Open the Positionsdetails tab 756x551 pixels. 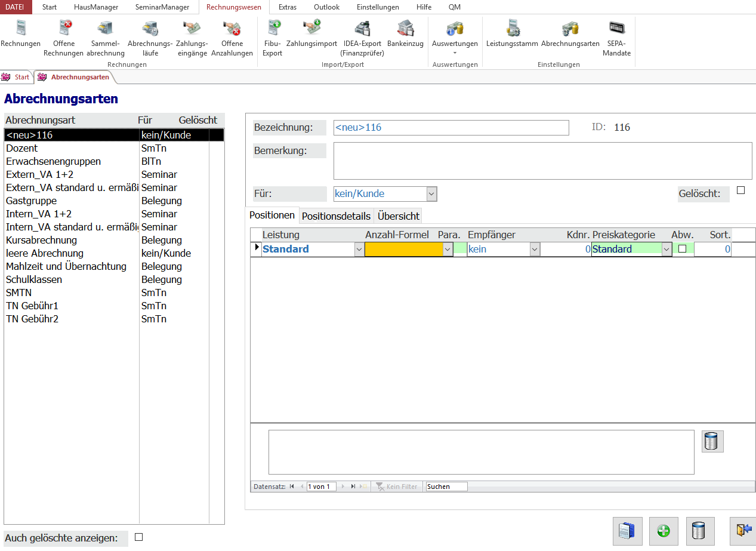coord(336,216)
